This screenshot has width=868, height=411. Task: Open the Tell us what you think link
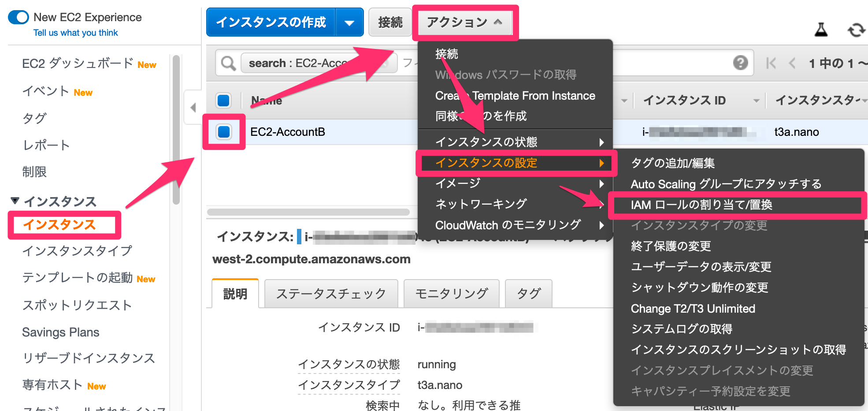75,32
